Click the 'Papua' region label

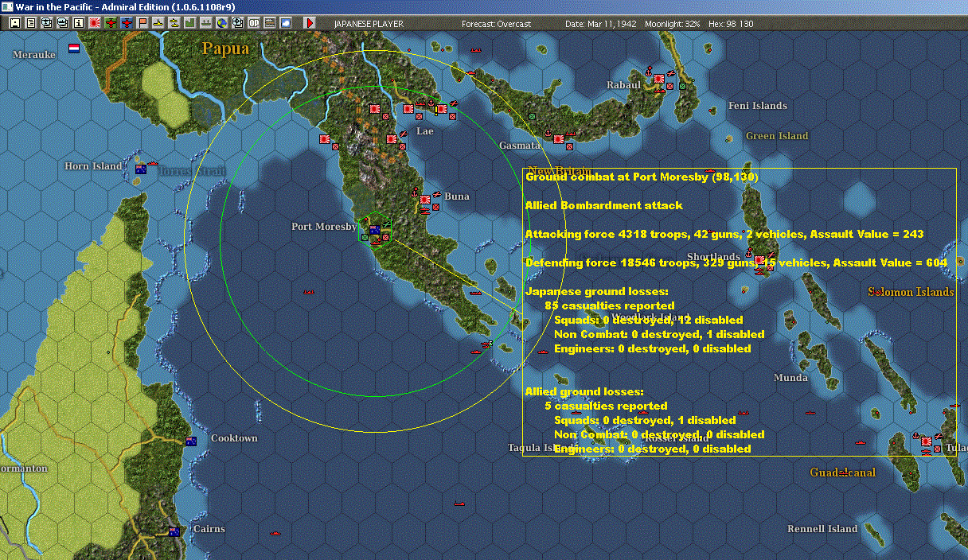225,49
